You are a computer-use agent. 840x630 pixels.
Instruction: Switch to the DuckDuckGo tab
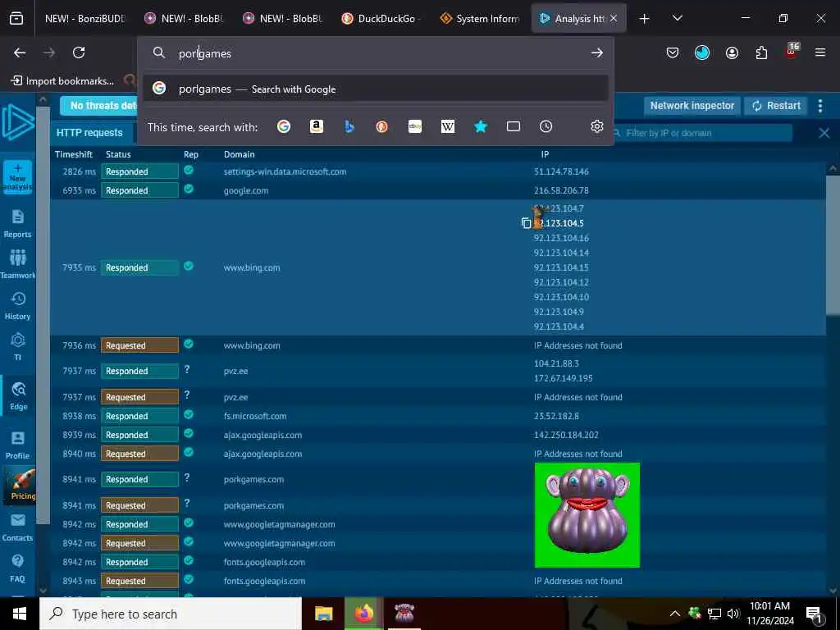[381, 18]
